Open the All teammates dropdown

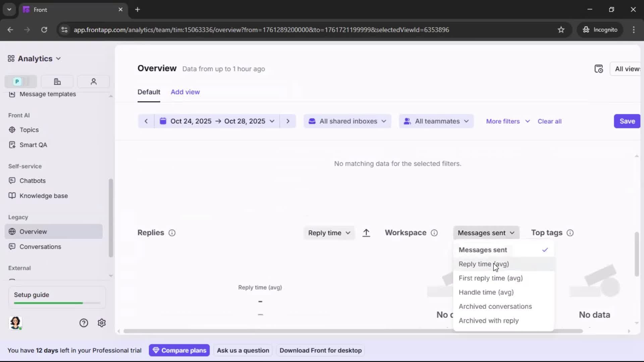[436, 121]
